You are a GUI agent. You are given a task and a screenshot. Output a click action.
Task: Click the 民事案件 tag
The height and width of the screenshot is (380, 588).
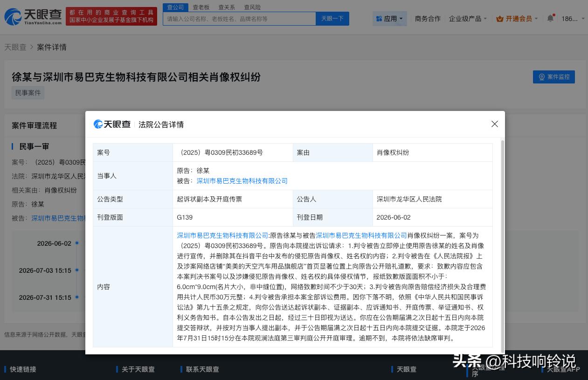pos(28,93)
